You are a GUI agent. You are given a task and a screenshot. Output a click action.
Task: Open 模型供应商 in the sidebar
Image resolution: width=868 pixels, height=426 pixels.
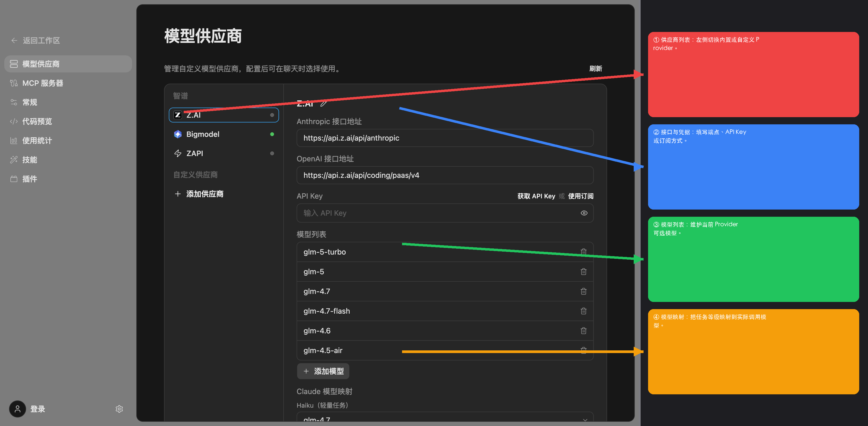tap(68, 64)
